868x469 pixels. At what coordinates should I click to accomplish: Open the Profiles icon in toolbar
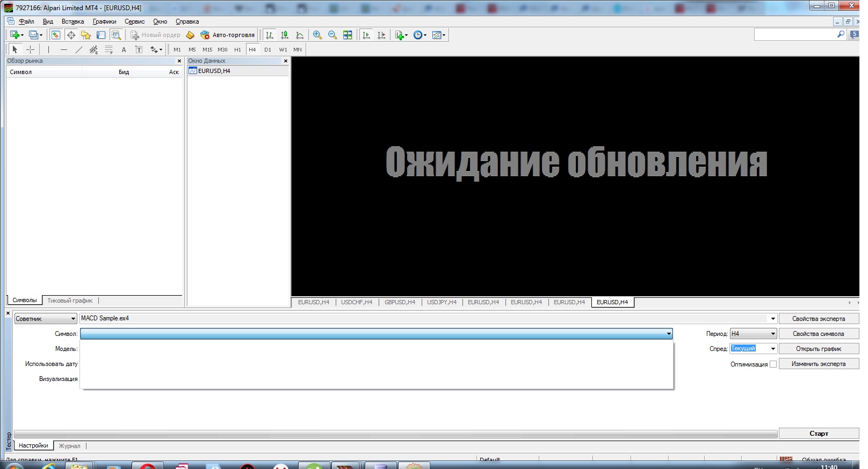click(x=34, y=35)
